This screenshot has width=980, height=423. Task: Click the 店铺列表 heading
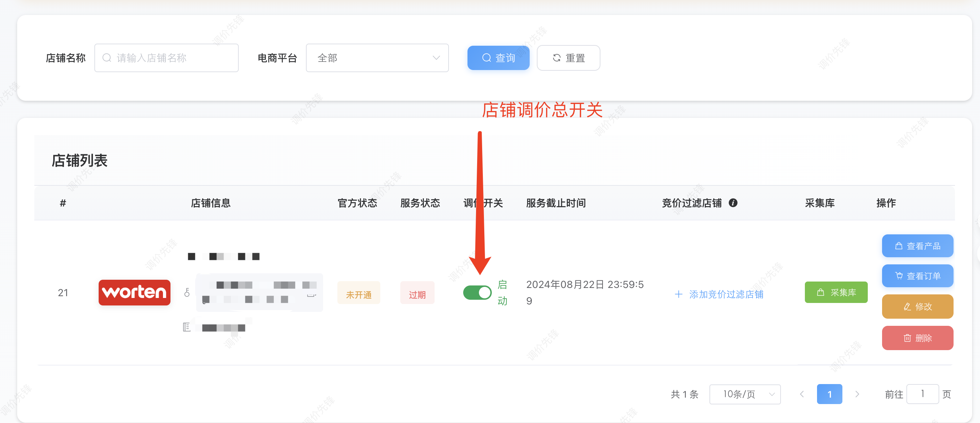point(79,160)
